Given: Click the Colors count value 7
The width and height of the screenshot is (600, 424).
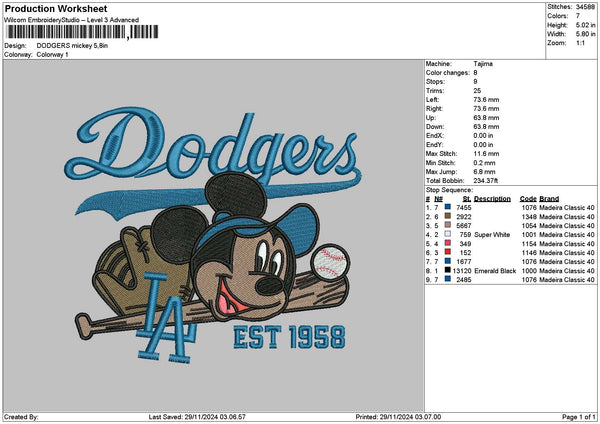Looking at the screenshot, I should click(x=578, y=16).
